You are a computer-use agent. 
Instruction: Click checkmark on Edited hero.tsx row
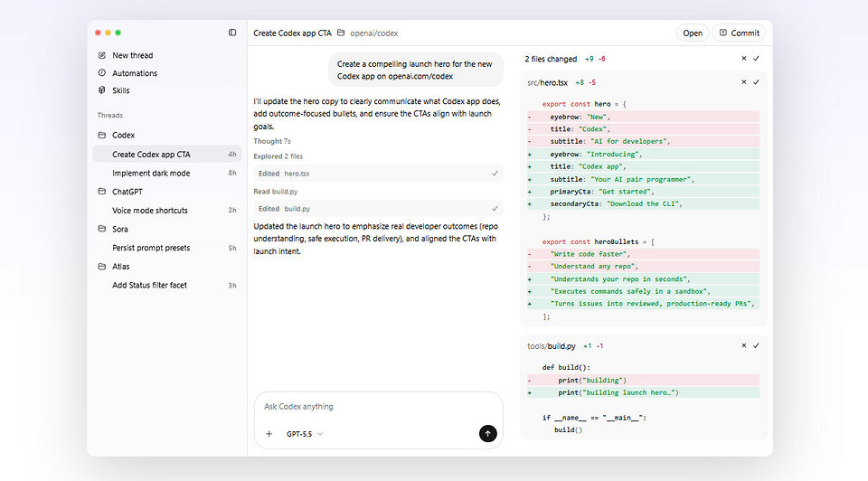[495, 174]
